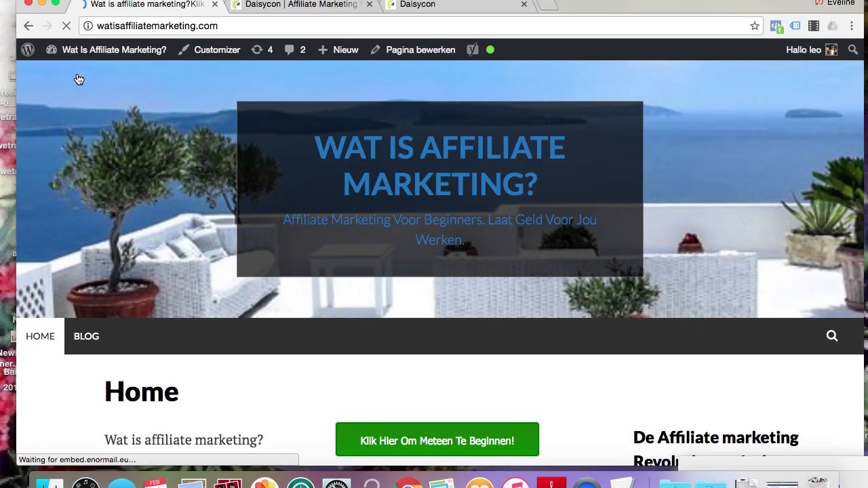Go back using the browser back arrow
Viewport: 868px width, 488px height.
pos(28,26)
